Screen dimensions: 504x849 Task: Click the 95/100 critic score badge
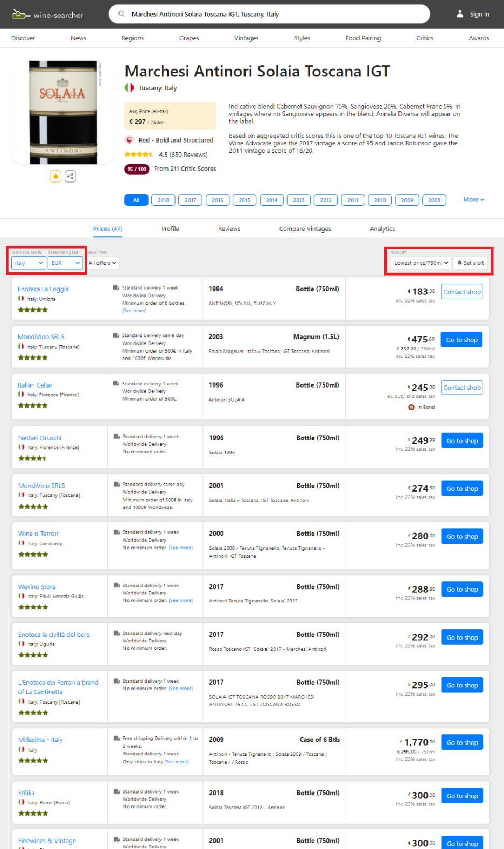point(137,169)
